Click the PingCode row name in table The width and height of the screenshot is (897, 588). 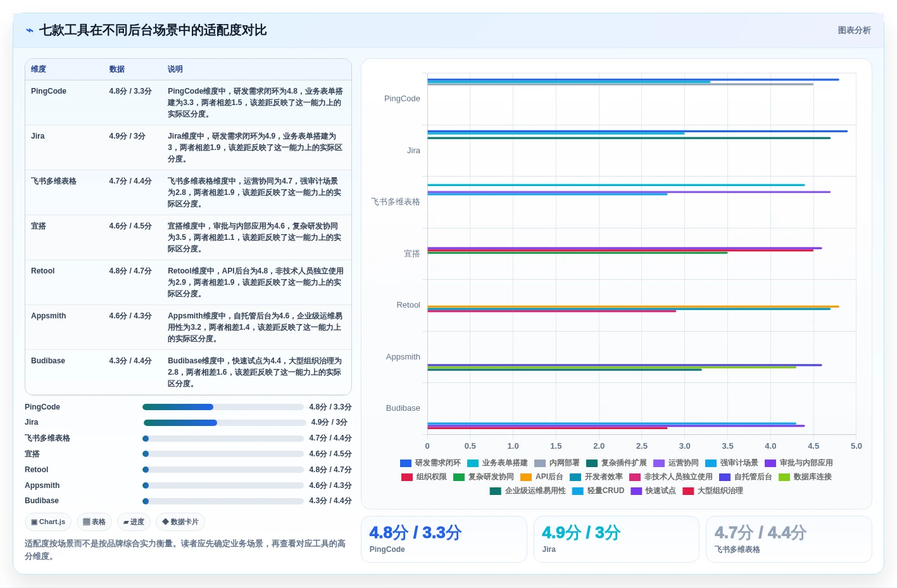(49, 91)
